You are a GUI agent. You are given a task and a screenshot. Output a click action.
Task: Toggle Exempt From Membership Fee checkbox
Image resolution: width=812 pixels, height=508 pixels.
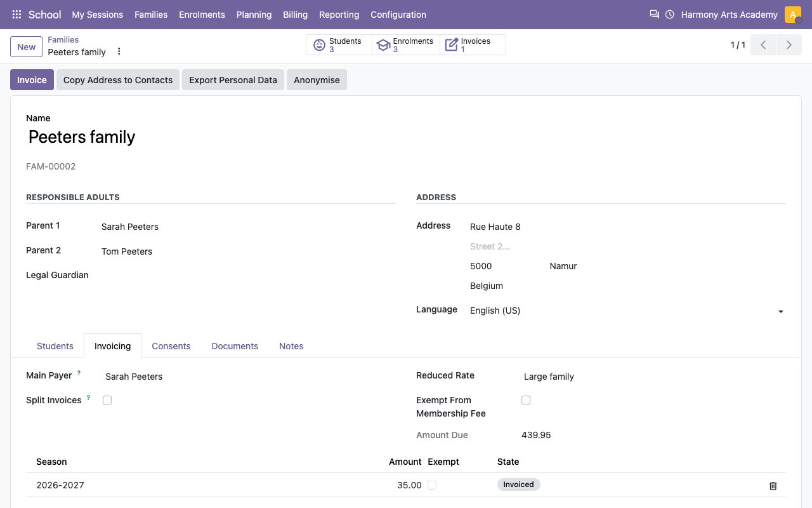pyautogui.click(x=526, y=400)
